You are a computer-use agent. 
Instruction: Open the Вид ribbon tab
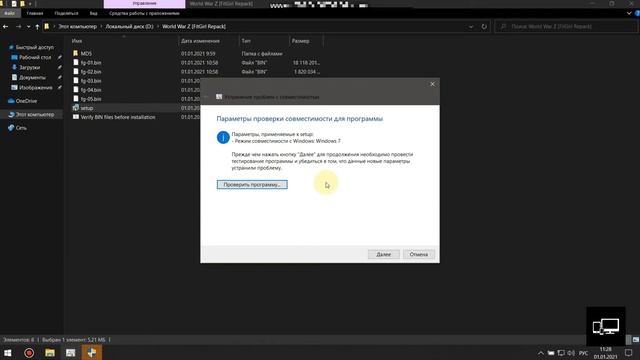coord(93,13)
